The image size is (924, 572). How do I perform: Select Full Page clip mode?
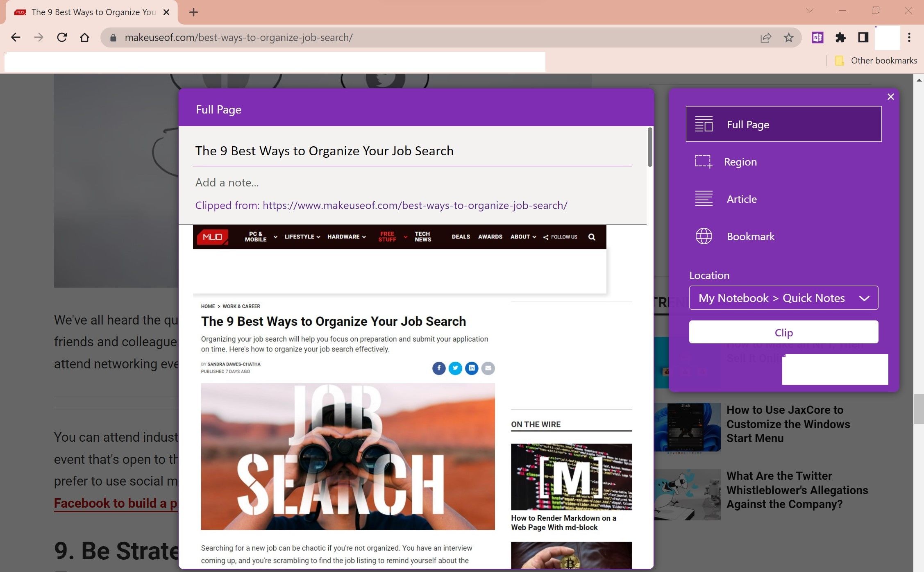tap(783, 124)
